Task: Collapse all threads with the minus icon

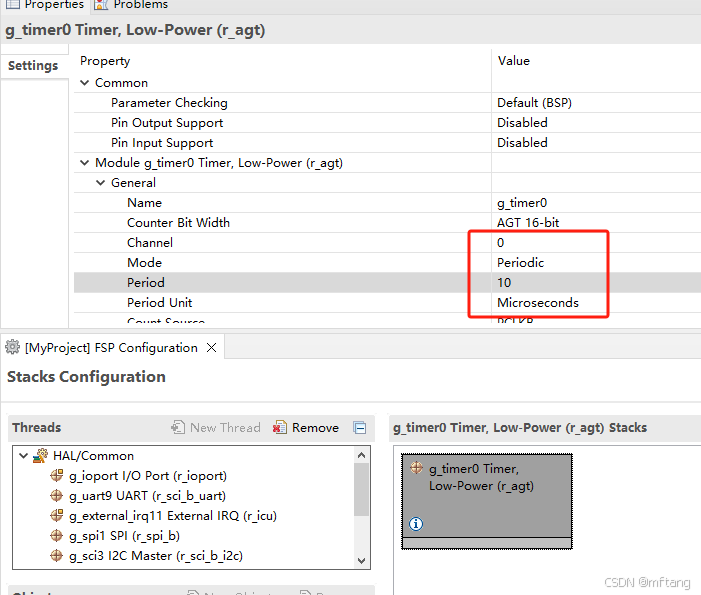Action: pyautogui.click(x=360, y=428)
